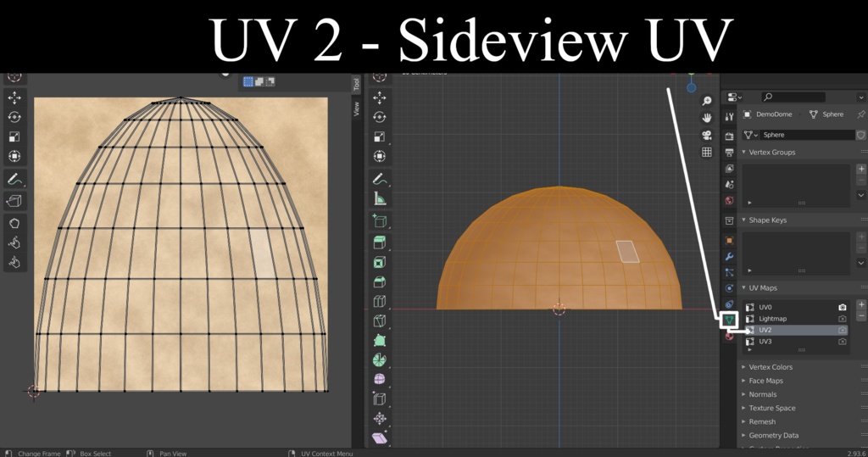Open the properties editor type dropdown
The image size is (868, 457).
(735, 97)
